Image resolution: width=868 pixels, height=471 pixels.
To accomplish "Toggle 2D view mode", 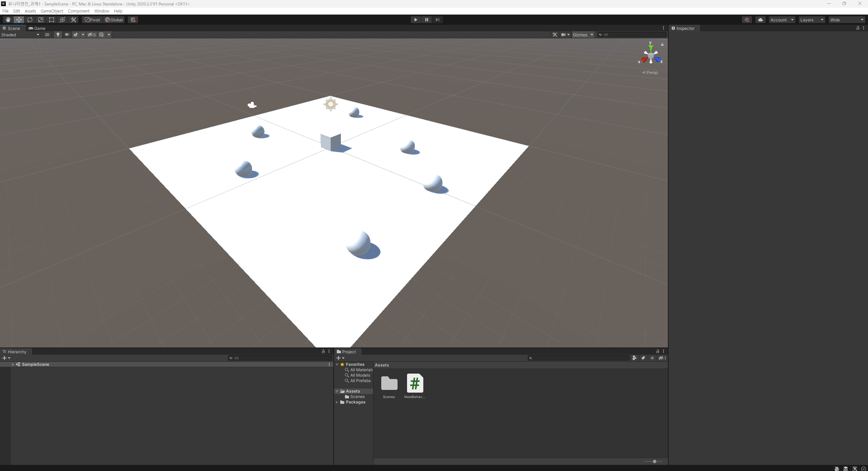I will point(47,35).
